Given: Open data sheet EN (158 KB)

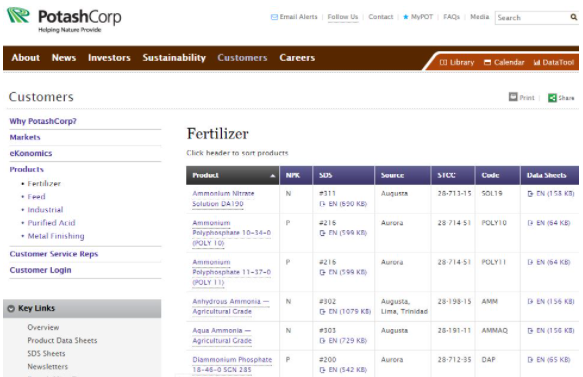Looking at the screenshot, I should (551, 193).
